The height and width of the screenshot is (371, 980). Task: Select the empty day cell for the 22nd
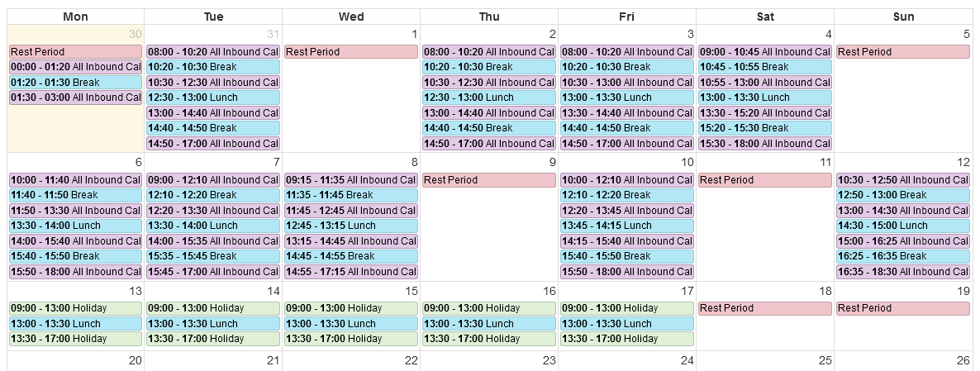[351, 361]
